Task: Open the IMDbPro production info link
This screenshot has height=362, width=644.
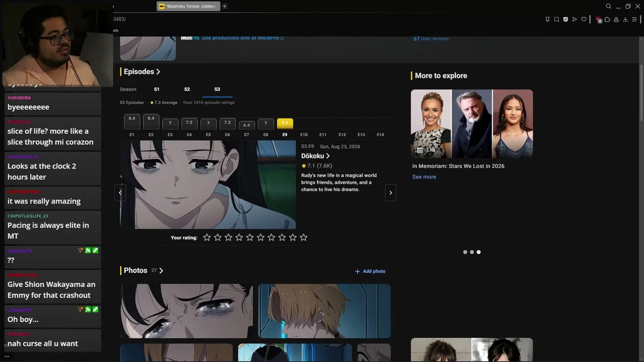Action: pos(243,38)
